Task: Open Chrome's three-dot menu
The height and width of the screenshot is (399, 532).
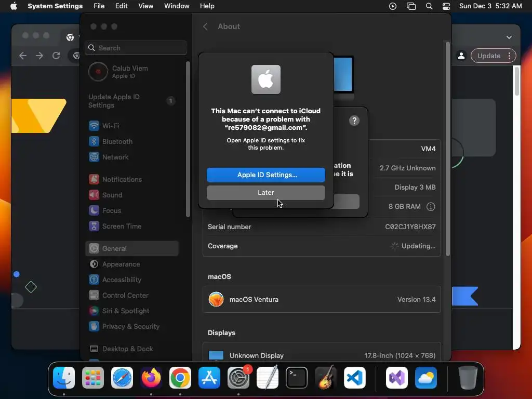Action: click(509, 56)
